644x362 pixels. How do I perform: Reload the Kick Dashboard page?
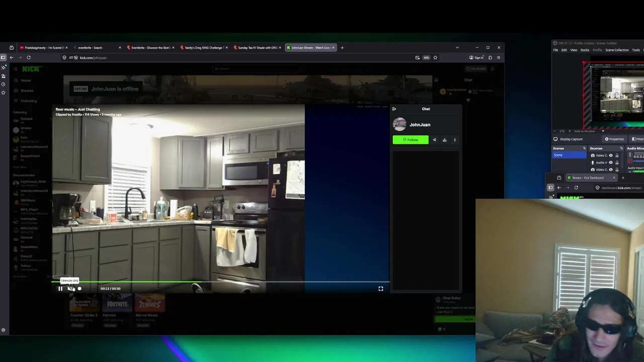(576, 188)
